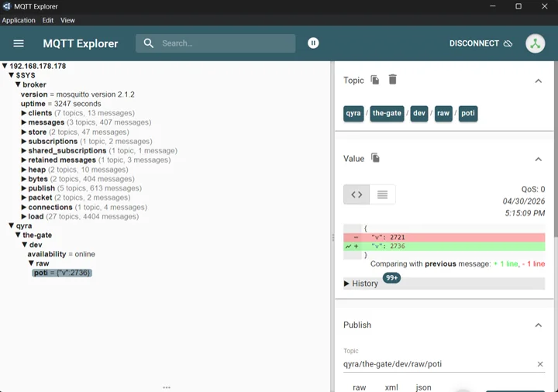This screenshot has height=392, width=558.
Task: Open the connection avatar icon
Action: [536, 43]
